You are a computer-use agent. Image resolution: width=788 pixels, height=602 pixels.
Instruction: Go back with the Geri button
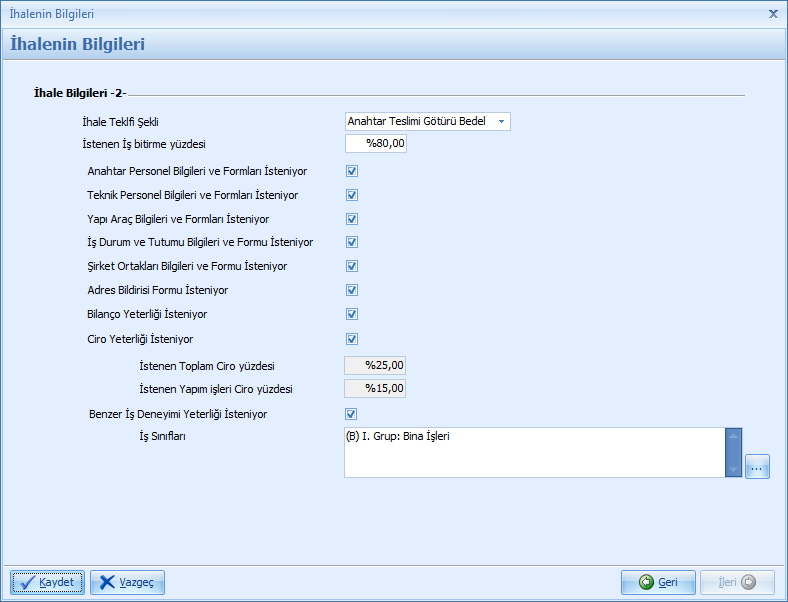pos(658,582)
